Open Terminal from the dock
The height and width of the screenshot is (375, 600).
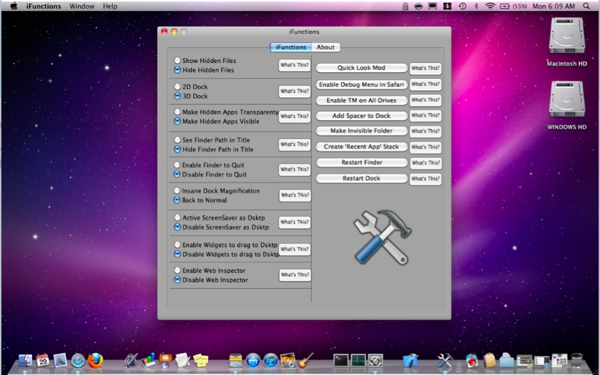[x=341, y=360]
